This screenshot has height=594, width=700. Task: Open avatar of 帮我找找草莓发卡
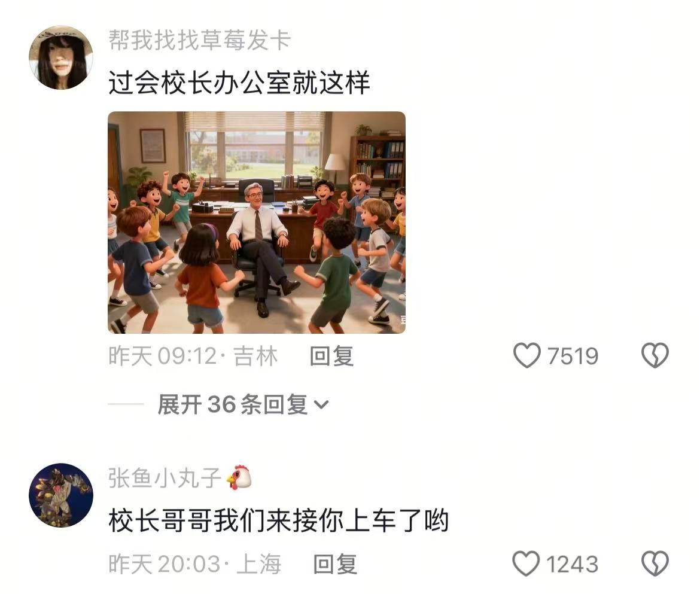(61, 57)
